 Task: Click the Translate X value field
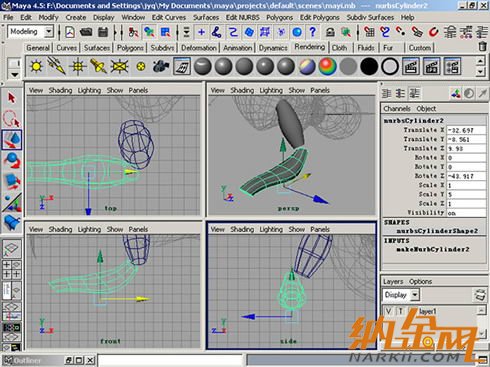click(466, 130)
